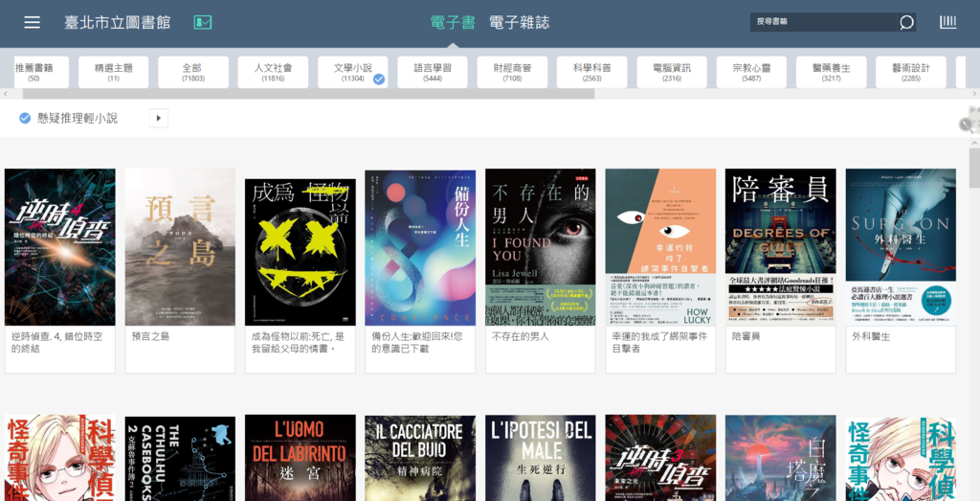The image size is (980, 501).
Task: Open the hamburger menu
Action: point(32,23)
